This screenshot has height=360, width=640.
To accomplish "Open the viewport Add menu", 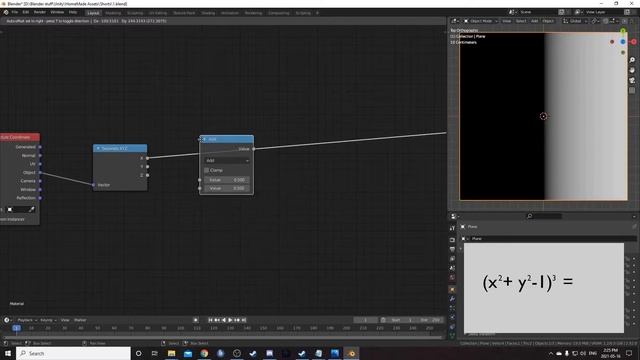I will [534, 21].
